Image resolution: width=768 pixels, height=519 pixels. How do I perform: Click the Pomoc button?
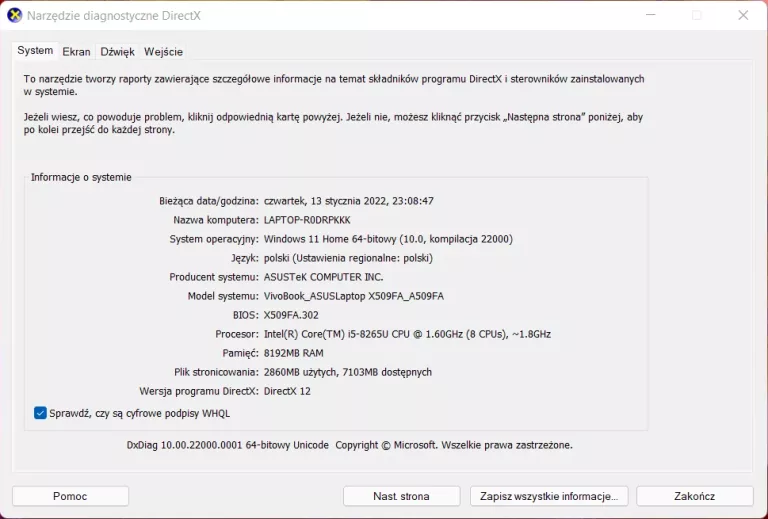pyautogui.click(x=70, y=496)
